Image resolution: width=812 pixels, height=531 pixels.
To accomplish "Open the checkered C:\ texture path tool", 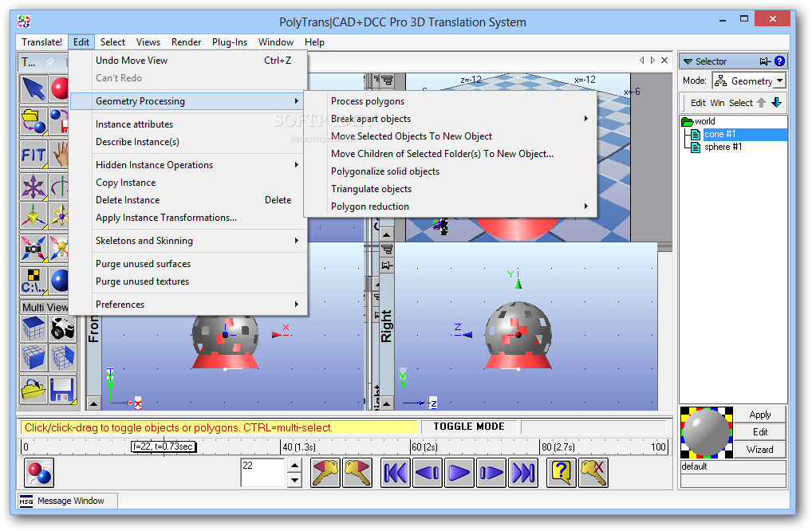I will click(34, 281).
